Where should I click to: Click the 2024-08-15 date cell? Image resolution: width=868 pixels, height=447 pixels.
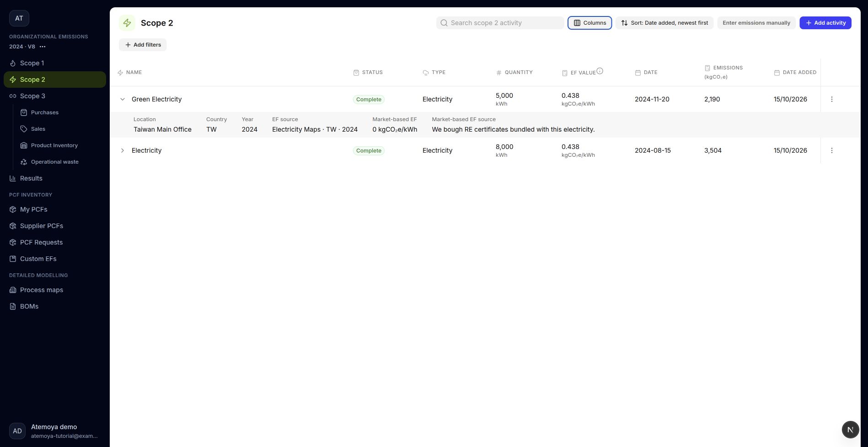(x=653, y=150)
